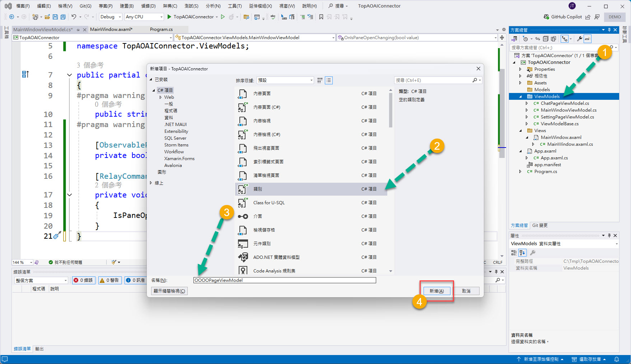This screenshot has width=631, height=364.
Task: Open the 偵錯(D) menu
Action: 148,6
